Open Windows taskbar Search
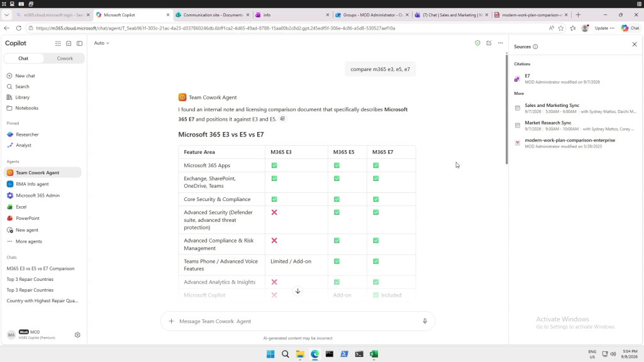Viewport: 644px width, 362px height. pos(285,354)
